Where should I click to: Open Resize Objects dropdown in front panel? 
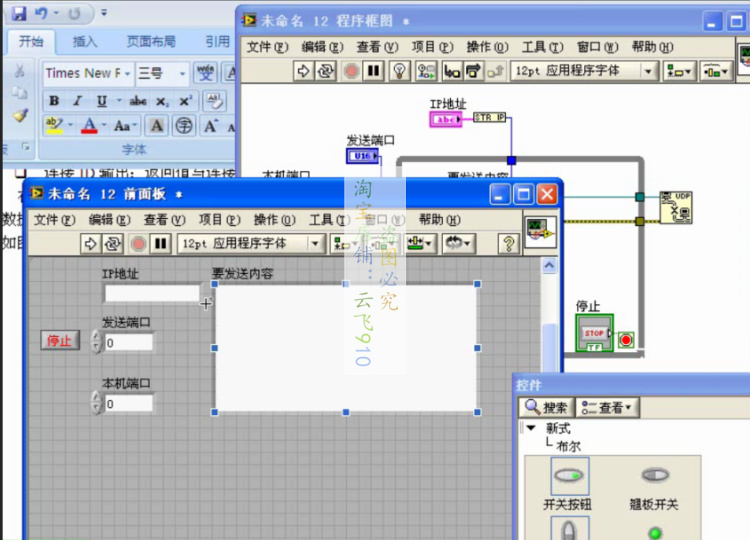click(x=420, y=244)
